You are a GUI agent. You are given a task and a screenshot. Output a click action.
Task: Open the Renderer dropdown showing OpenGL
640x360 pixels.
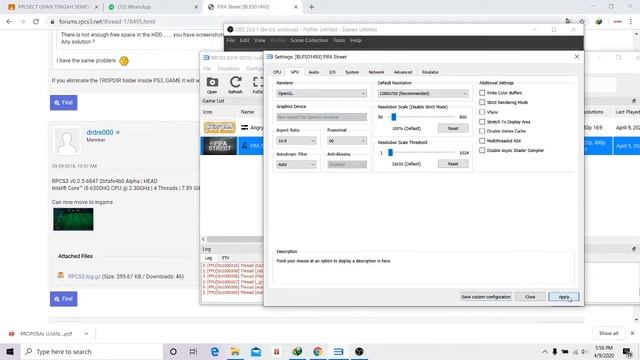click(321, 93)
